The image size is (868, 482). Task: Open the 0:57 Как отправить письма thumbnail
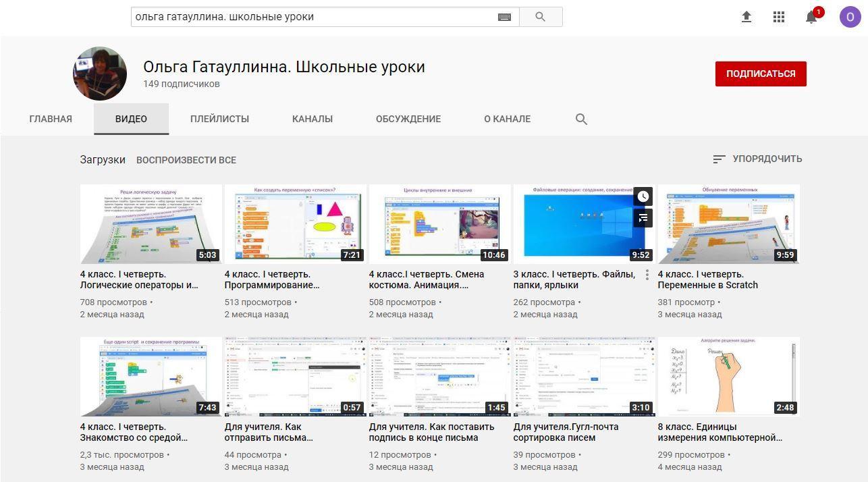point(295,377)
